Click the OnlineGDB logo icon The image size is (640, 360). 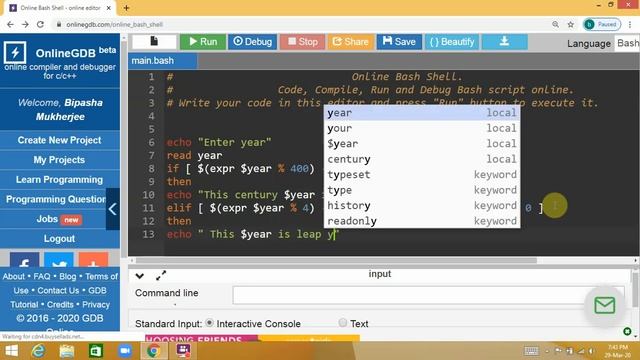pyautogui.click(x=15, y=53)
